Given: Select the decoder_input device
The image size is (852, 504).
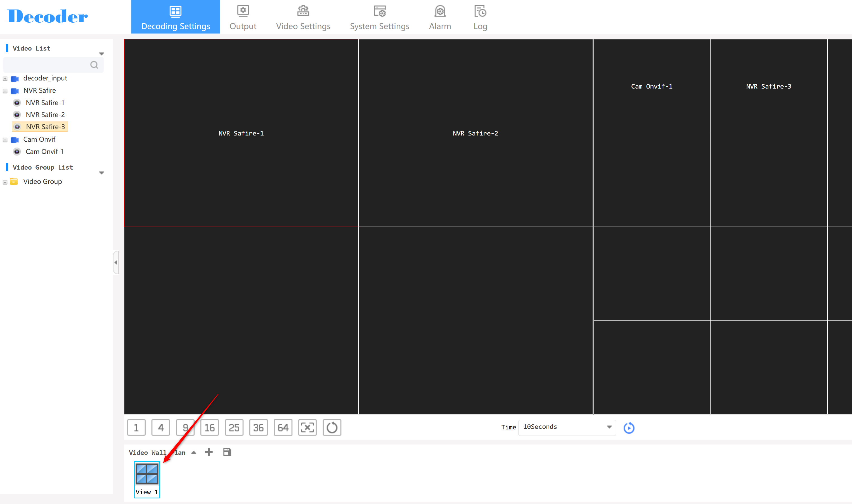Looking at the screenshot, I should pos(45,78).
